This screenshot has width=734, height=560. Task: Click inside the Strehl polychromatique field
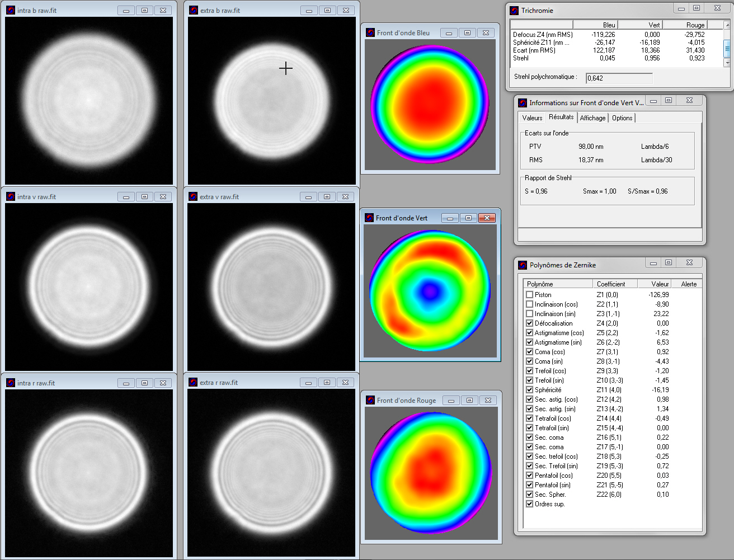(x=618, y=78)
